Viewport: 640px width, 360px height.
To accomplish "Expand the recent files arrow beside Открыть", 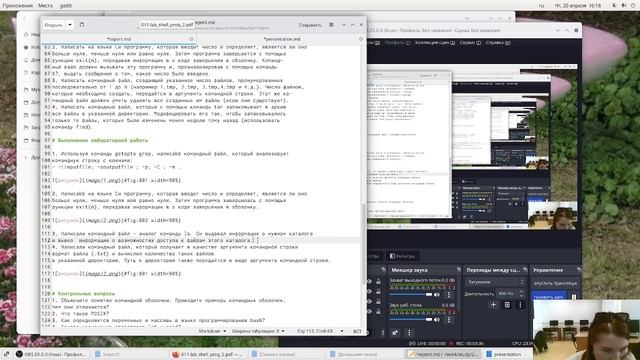I will (70, 25).
